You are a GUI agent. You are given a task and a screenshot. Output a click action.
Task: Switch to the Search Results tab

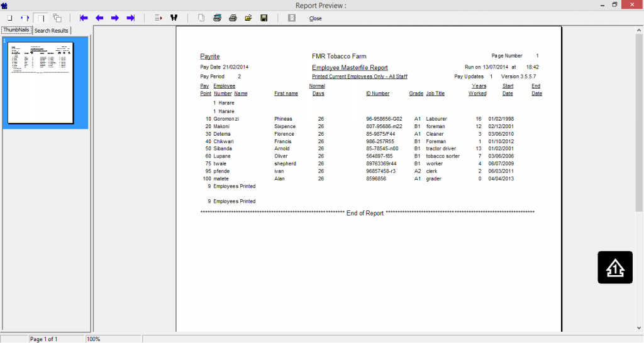(52, 30)
